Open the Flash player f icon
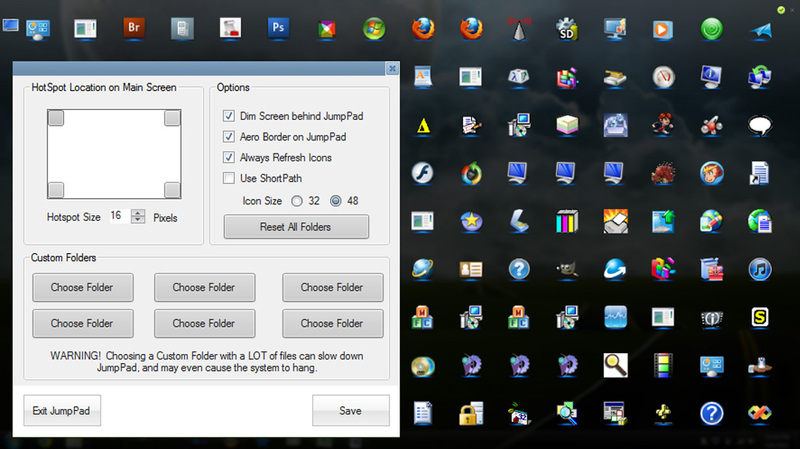The width and height of the screenshot is (800, 449). (422, 173)
